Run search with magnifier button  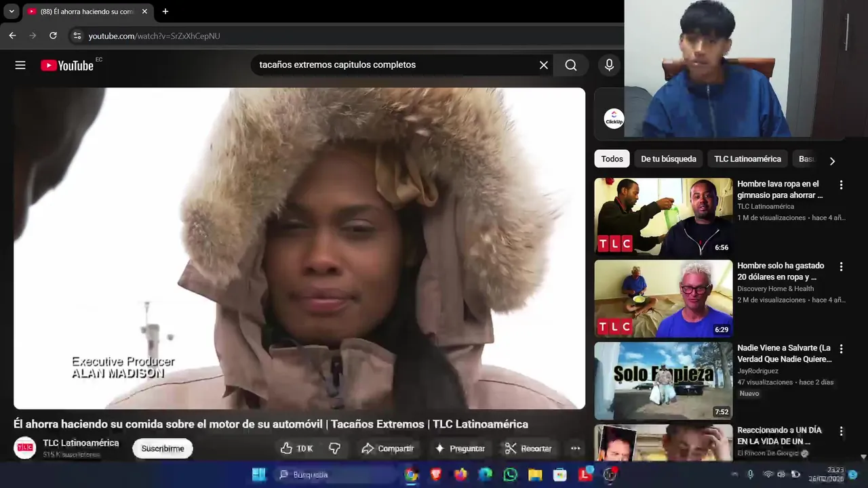pyautogui.click(x=571, y=65)
